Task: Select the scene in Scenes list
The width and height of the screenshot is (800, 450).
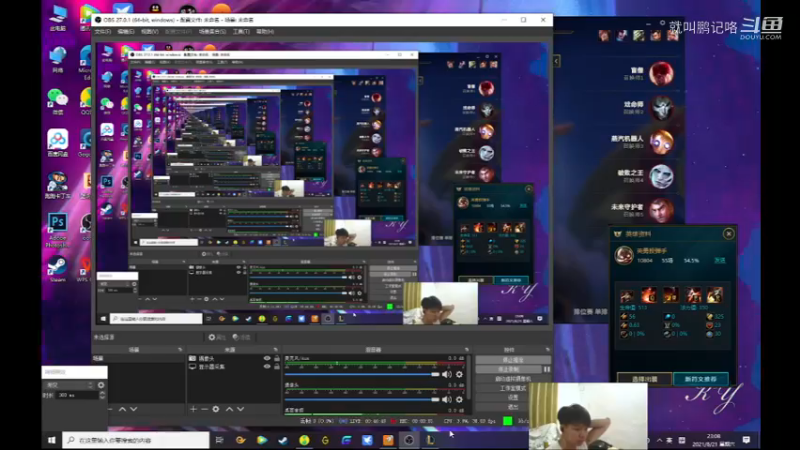Action: (138, 359)
